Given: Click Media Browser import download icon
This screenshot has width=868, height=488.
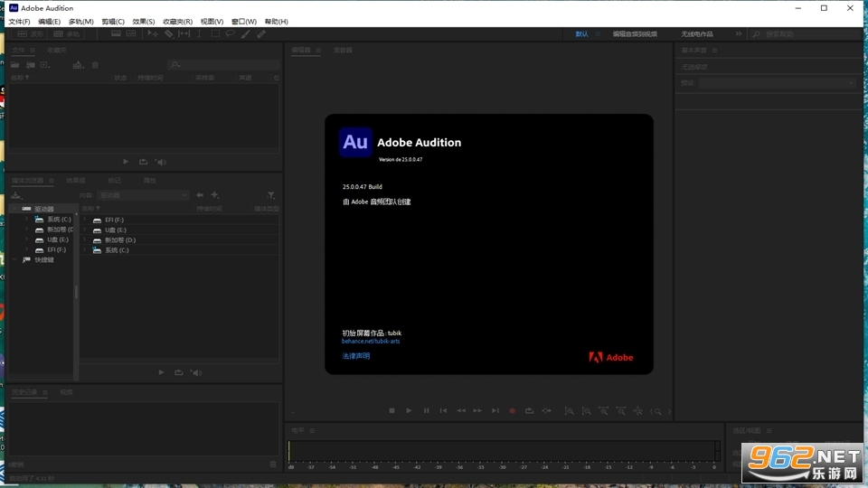Looking at the screenshot, I should click(16, 195).
